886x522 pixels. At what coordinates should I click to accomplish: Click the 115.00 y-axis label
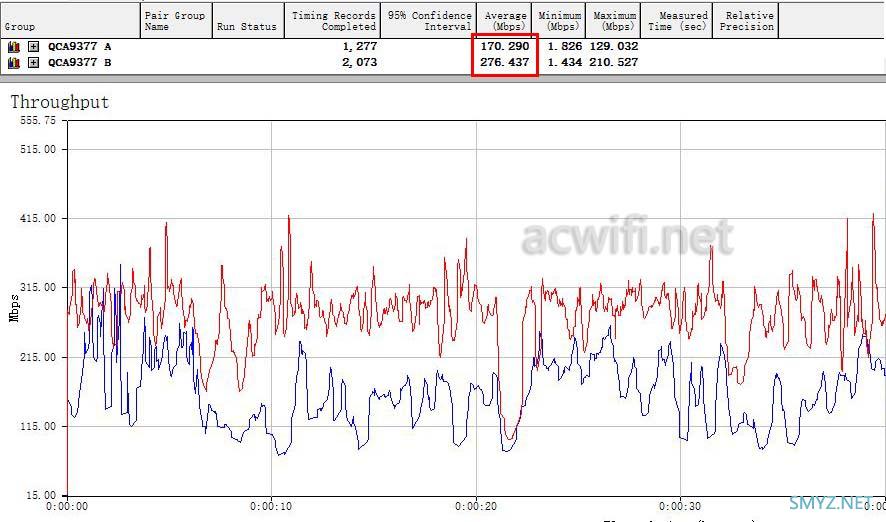click(38, 427)
